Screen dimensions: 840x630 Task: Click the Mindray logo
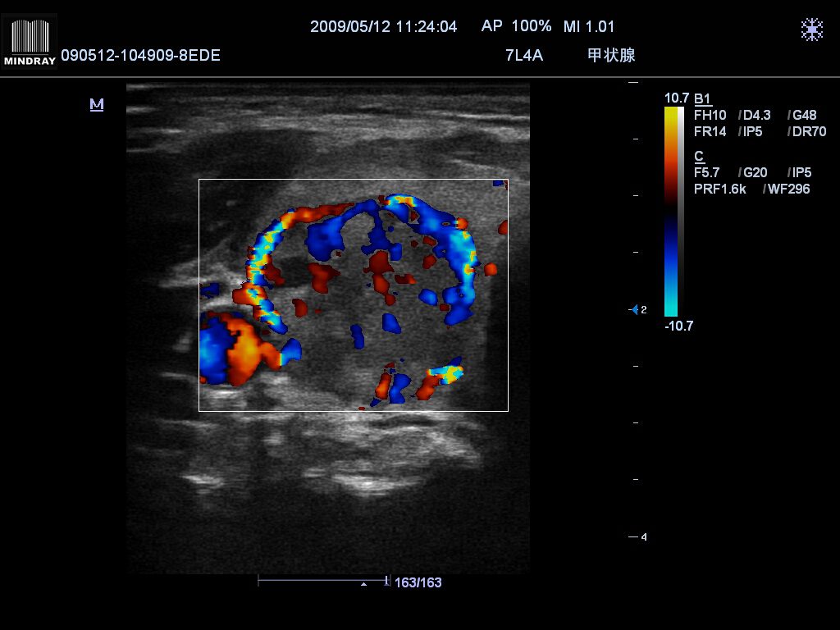(x=30, y=41)
